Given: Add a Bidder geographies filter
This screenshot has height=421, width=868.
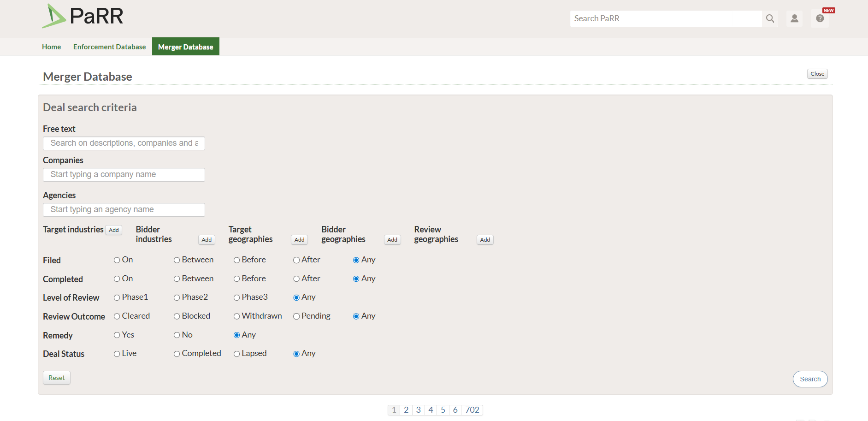Looking at the screenshot, I should pos(392,240).
